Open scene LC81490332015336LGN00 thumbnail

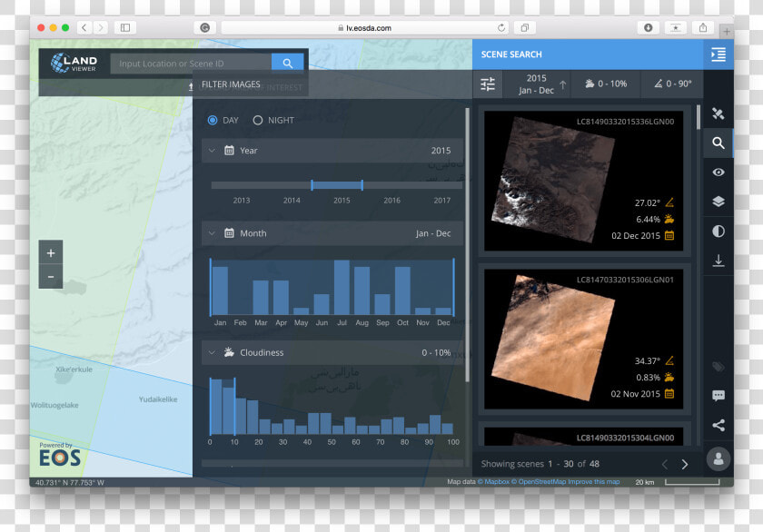pyautogui.click(x=583, y=181)
